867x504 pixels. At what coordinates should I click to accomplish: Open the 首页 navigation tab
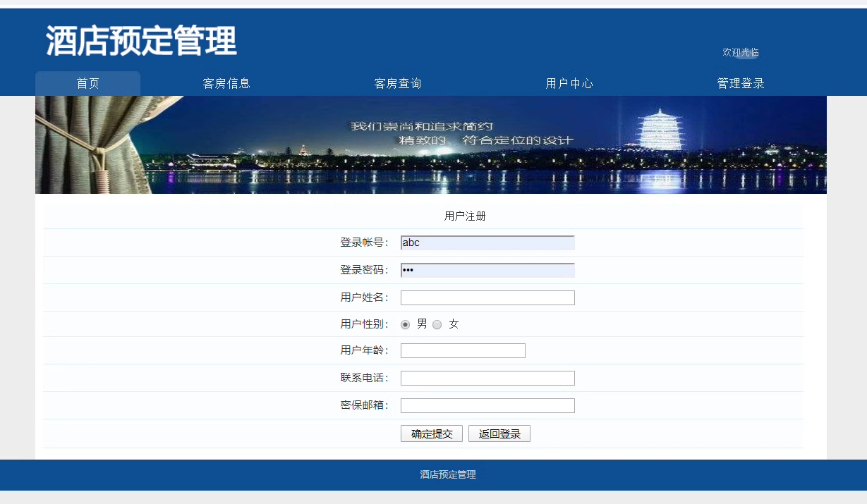[87, 83]
